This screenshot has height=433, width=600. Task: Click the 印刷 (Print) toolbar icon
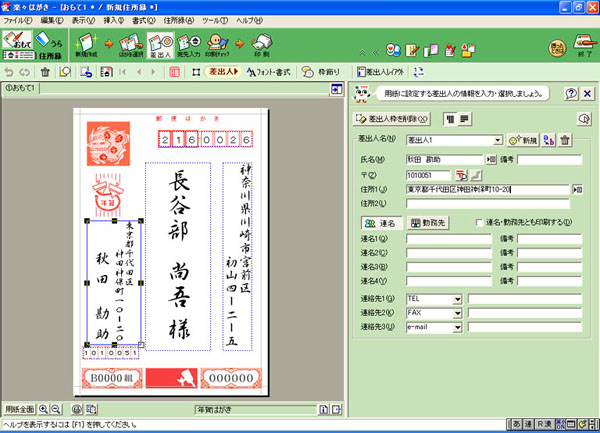click(x=261, y=46)
